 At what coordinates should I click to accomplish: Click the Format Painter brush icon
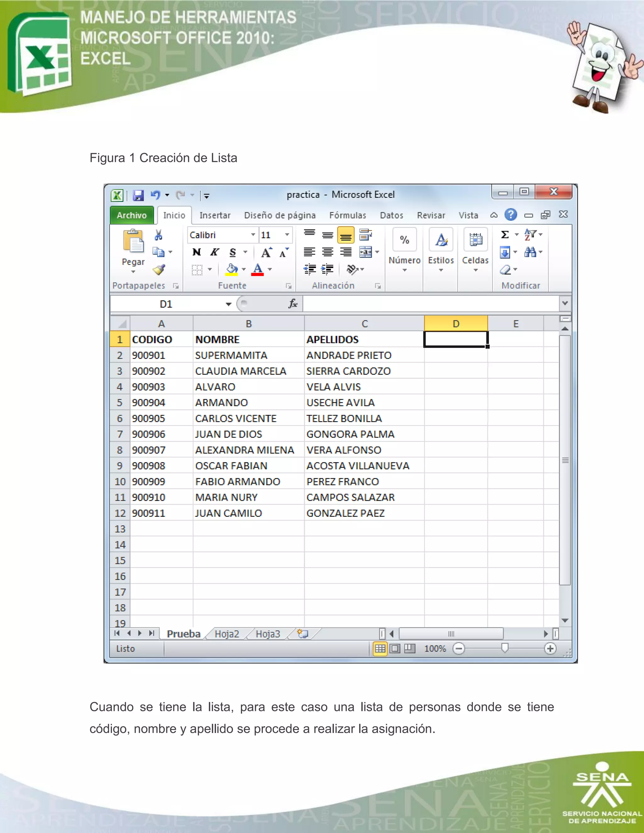(159, 270)
